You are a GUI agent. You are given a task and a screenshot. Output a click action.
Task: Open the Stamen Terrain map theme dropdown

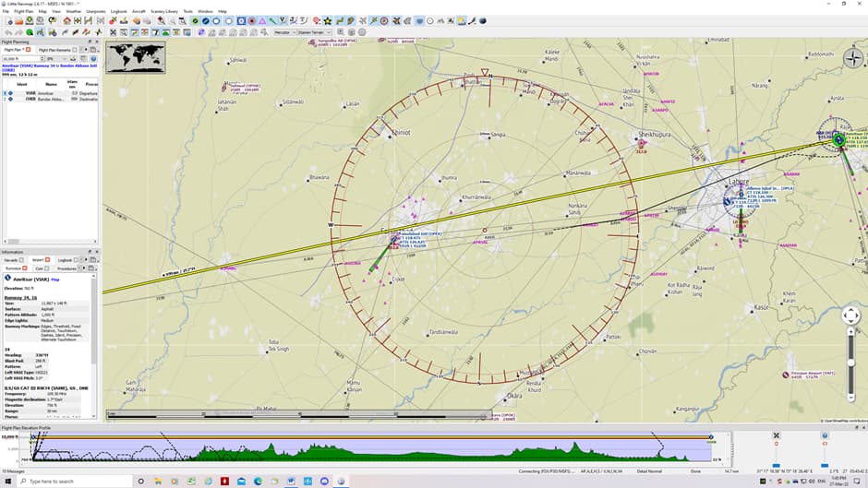(x=315, y=32)
